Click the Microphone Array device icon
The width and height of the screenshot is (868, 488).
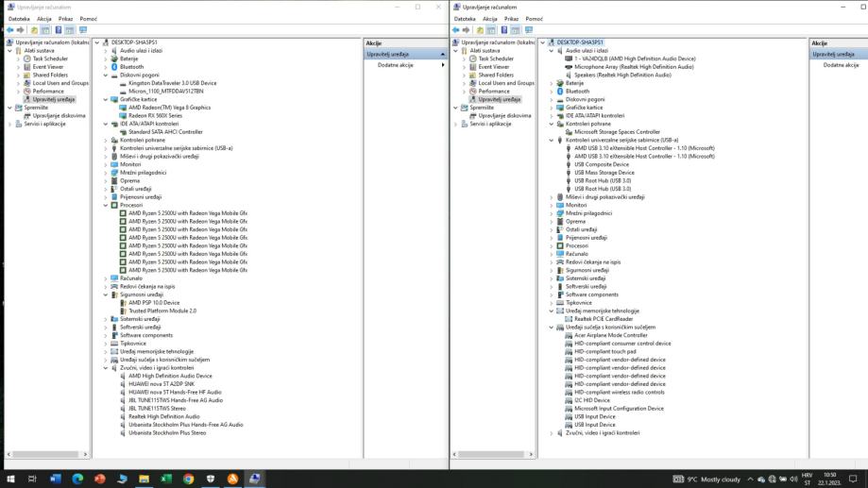(x=569, y=67)
